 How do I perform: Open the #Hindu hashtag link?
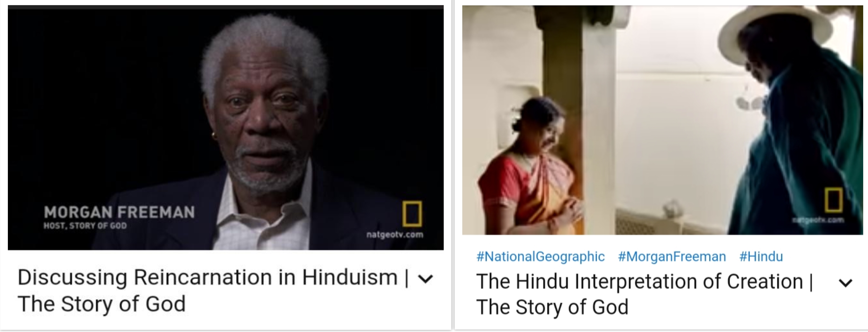(761, 257)
